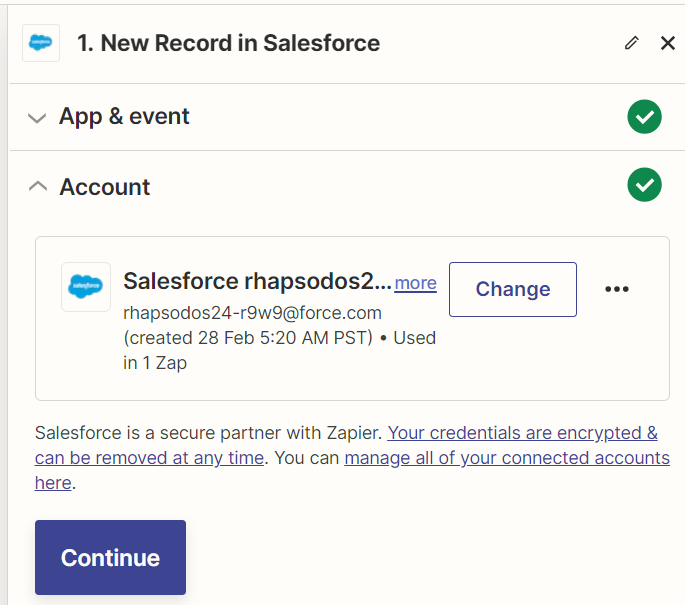Click the Continue button
The image size is (685, 605).
111,557
